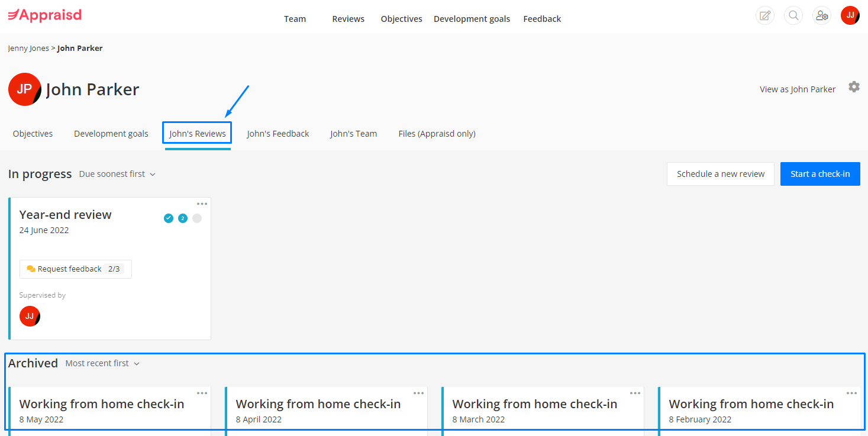Open three-dot menu on 8 February 2022 check-in

click(851, 393)
